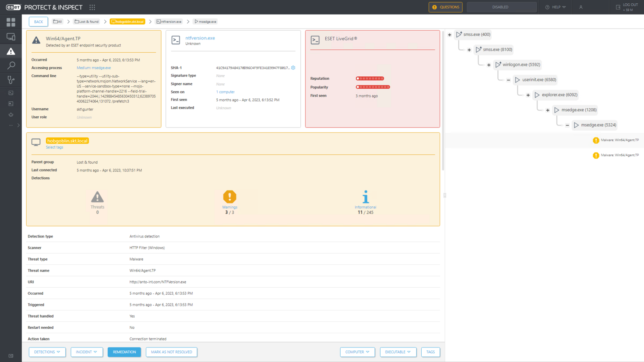The width and height of the screenshot is (644, 362).
Task: Click the apps grid icon beside PROTECT & INSPECT
Action: pyautogui.click(x=92, y=7)
